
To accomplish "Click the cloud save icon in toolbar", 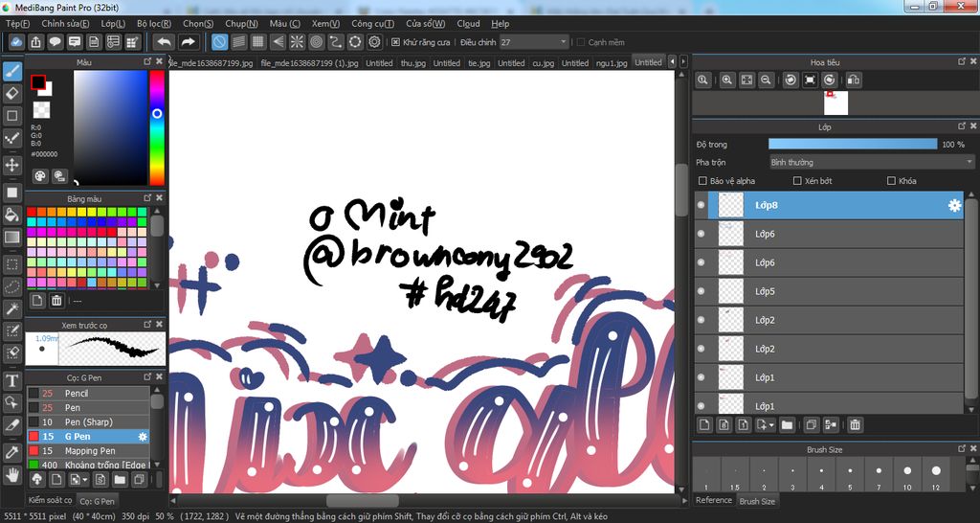I will point(17,42).
